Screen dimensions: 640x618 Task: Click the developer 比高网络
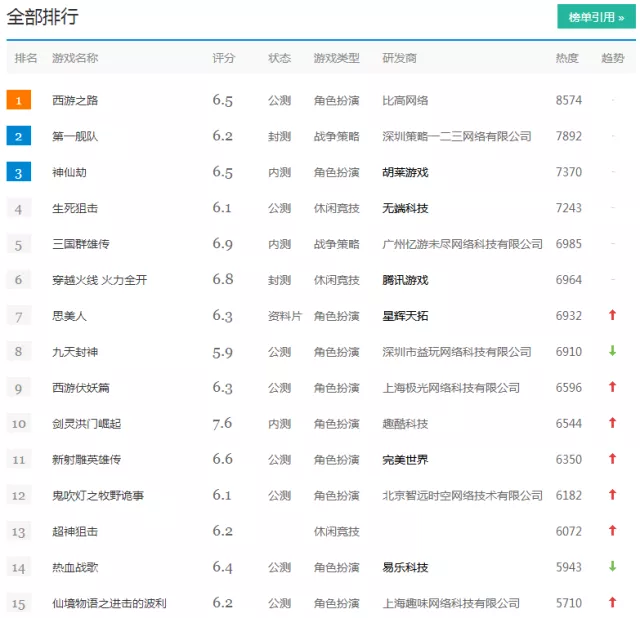[x=405, y=100]
